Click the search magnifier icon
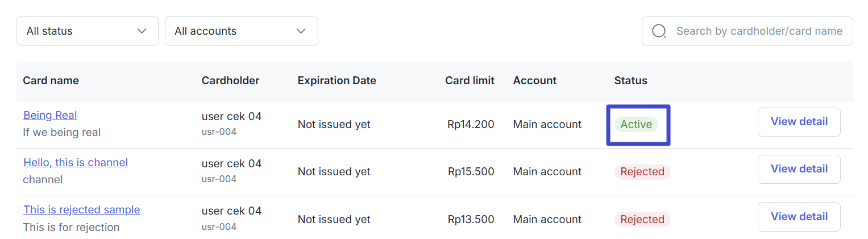Viewport: 868px width, 239px height. [x=659, y=31]
